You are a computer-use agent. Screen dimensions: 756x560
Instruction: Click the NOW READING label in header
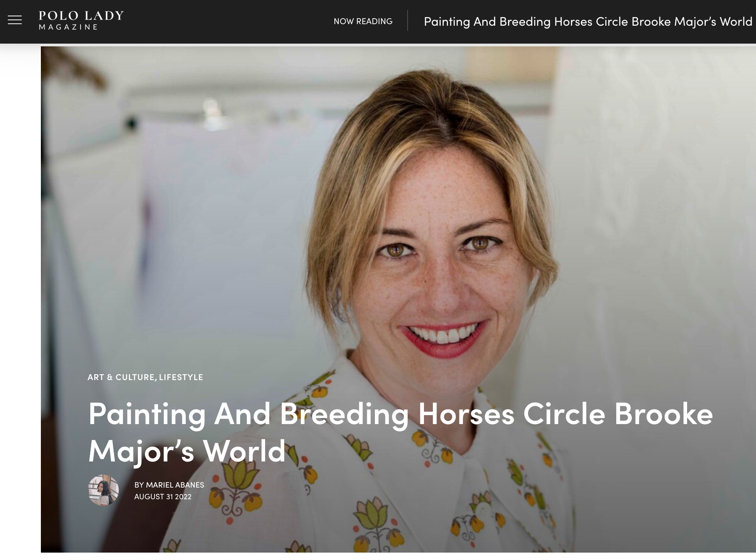(363, 21)
